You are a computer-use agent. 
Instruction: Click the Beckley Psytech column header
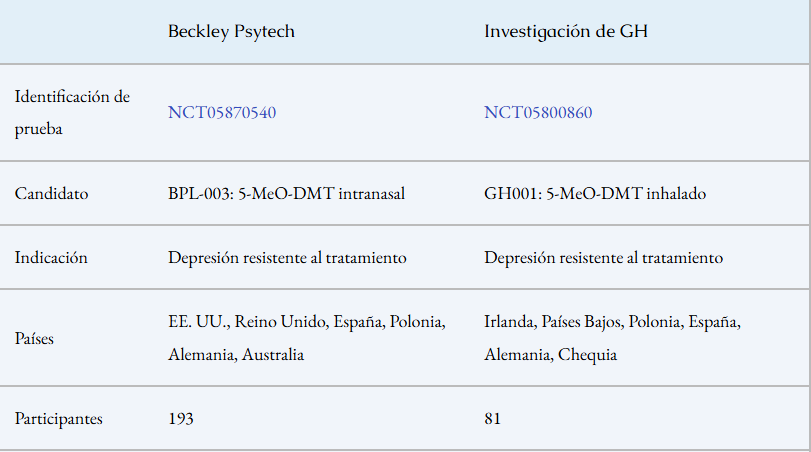coord(231,31)
